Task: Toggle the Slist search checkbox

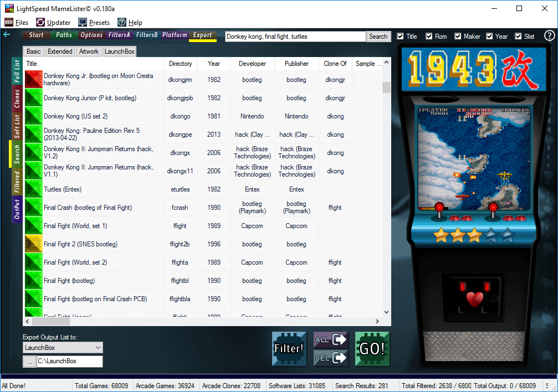Action: (x=519, y=37)
